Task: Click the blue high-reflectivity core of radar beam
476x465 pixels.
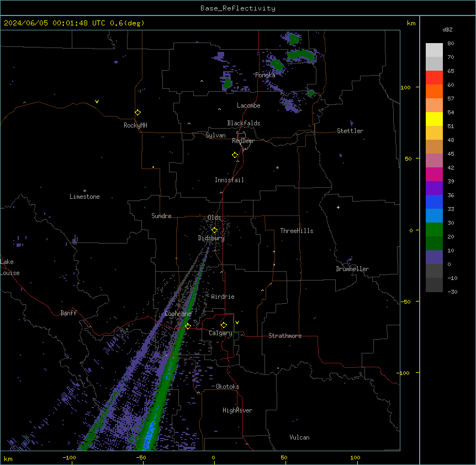Action: (x=150, y=436)
